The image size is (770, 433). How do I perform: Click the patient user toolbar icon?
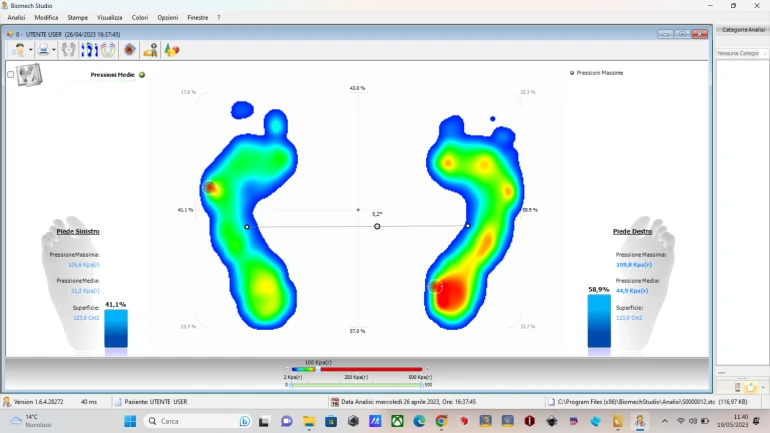(x=19, y=49)
